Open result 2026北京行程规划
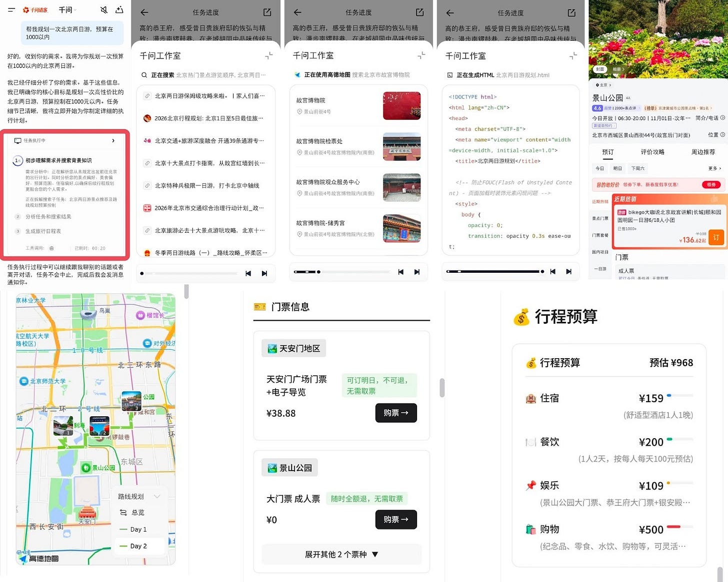 click(206, 118)
